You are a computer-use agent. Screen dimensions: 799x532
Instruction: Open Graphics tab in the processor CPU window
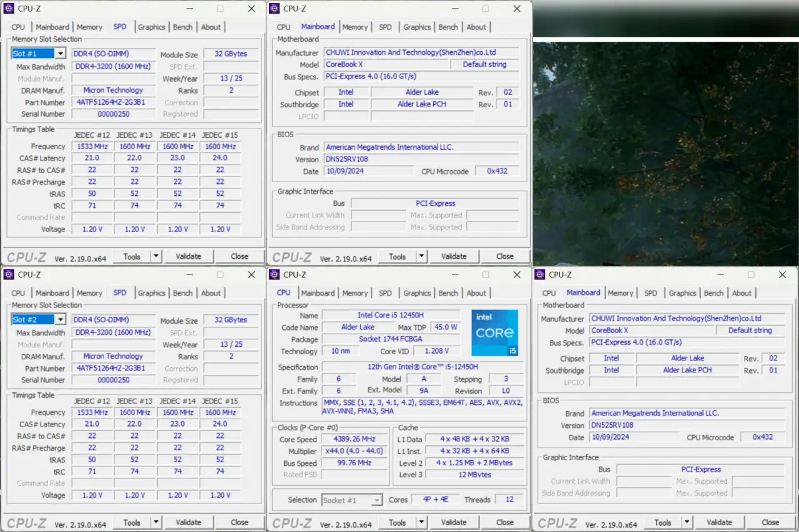click(417, 293)
